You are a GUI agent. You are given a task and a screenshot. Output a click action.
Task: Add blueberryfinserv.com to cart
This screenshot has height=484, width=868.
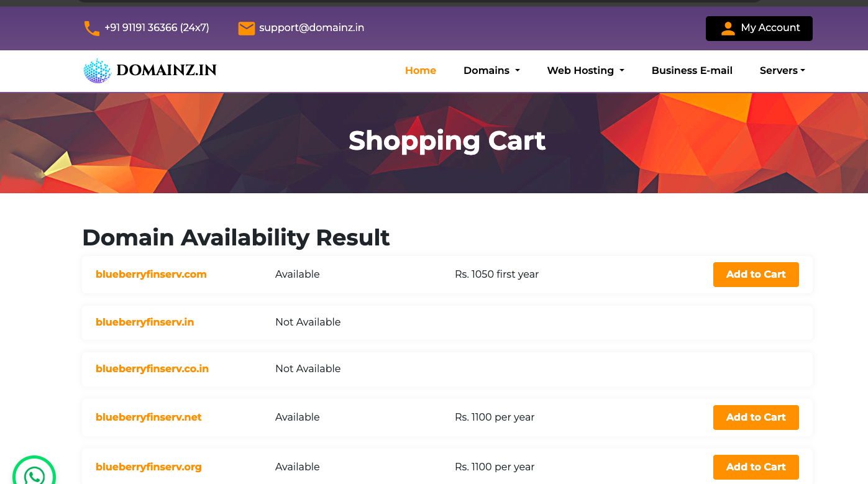[756, 275]
